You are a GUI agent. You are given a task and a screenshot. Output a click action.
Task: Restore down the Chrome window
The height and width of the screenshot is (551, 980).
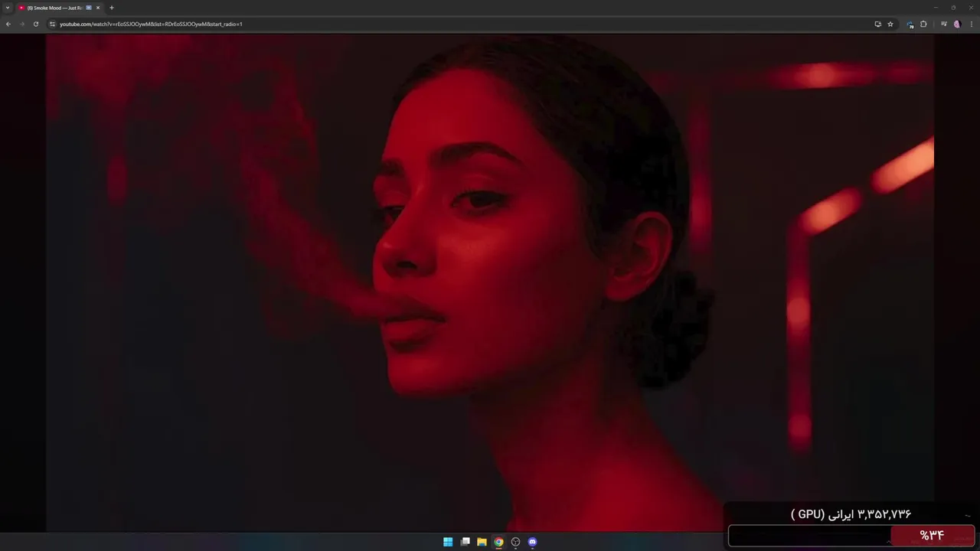coord(953,8)
